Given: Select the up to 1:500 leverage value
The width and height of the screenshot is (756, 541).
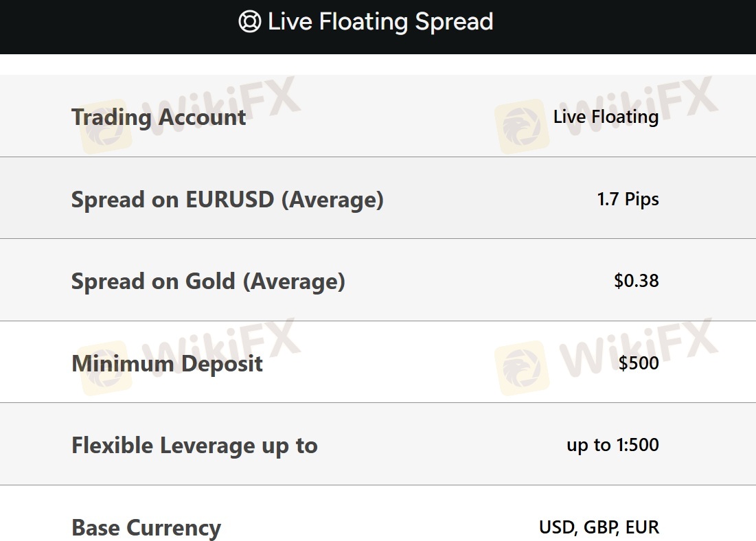Looking at the screenshot, I should tap(612, 445).
